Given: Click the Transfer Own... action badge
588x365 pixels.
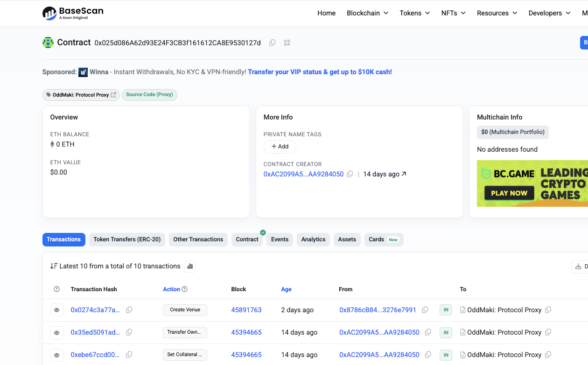Looking at the screenshot, I should (185, 332).
